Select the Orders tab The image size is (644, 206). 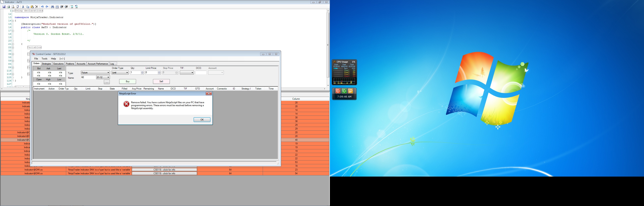[x=36, y=63]
